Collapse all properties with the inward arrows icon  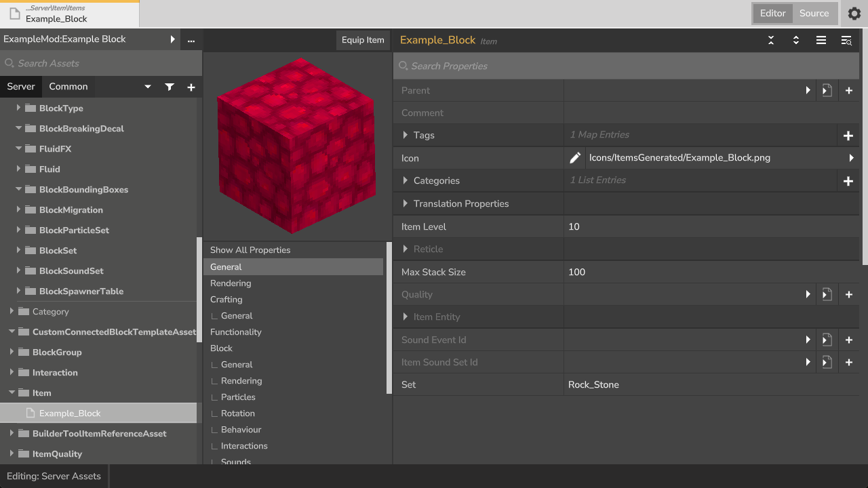tap(771, 41)
